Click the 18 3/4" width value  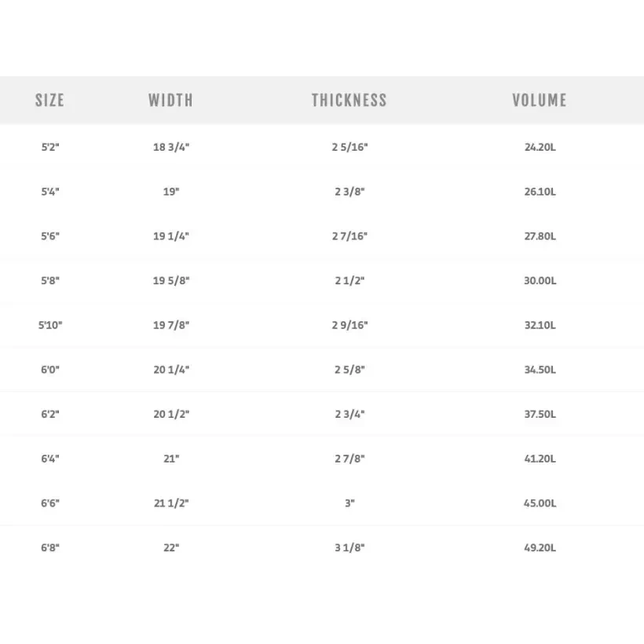click(171, 147)
